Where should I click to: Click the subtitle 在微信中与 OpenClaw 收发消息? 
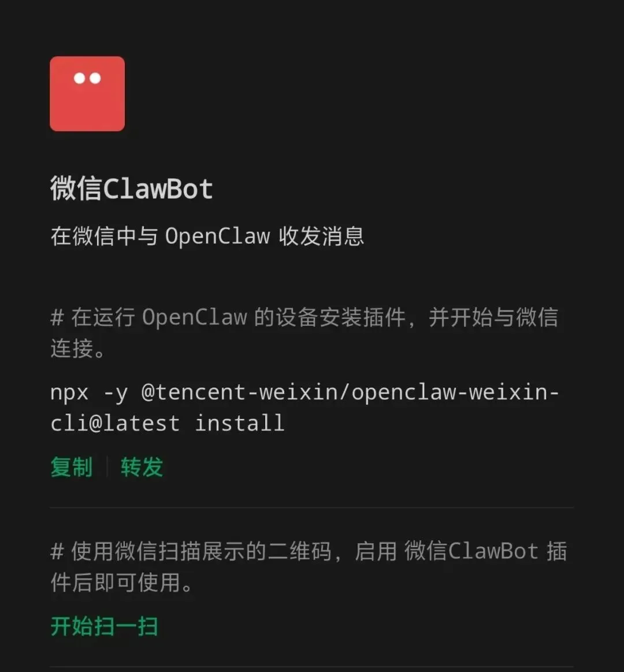[207, 236]
